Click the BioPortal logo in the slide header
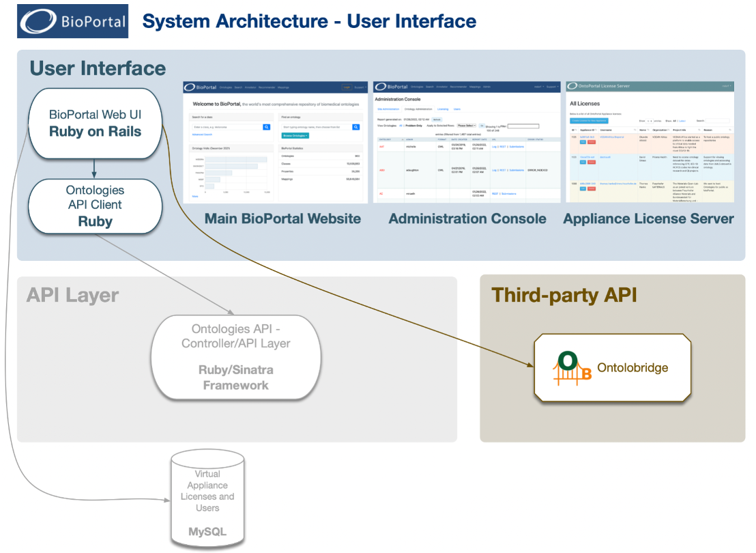 (74, 21)
